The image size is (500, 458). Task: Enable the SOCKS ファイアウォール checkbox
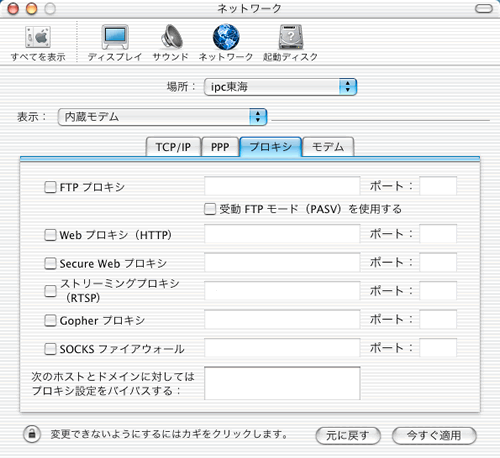(50, 349)
